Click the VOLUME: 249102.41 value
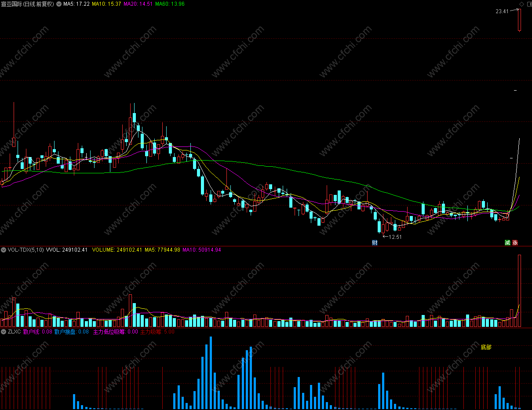The width and height of the screenshot is (532, 410). (x=117, y=250)
